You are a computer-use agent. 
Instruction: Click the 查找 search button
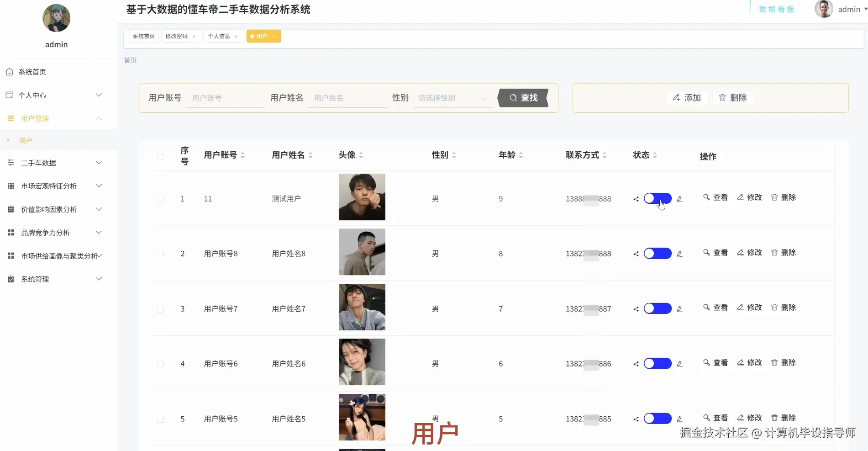pos(523,98)
